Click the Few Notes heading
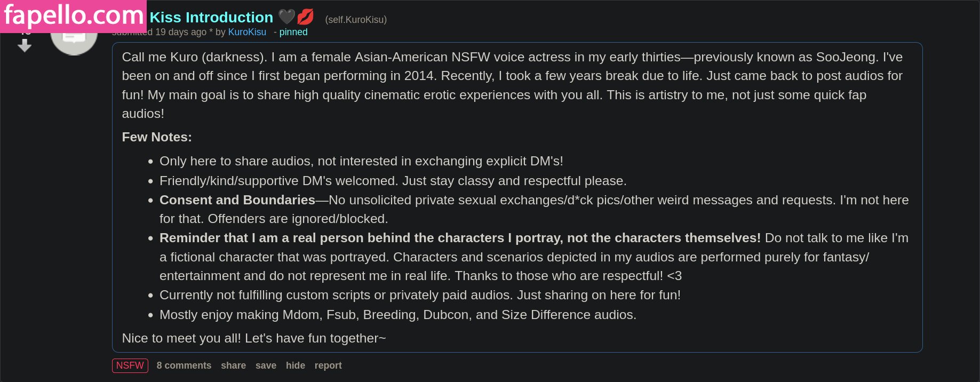The width and height of the screenshot is (980, 382). [157, 137]
